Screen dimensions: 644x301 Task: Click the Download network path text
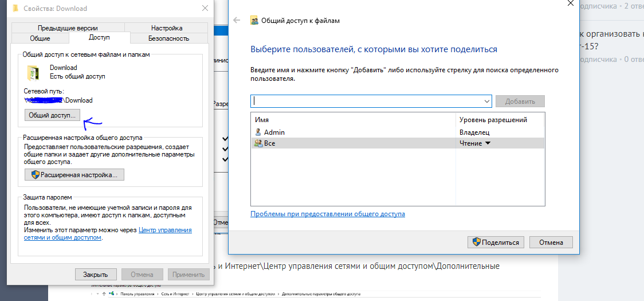click(59, 100)
